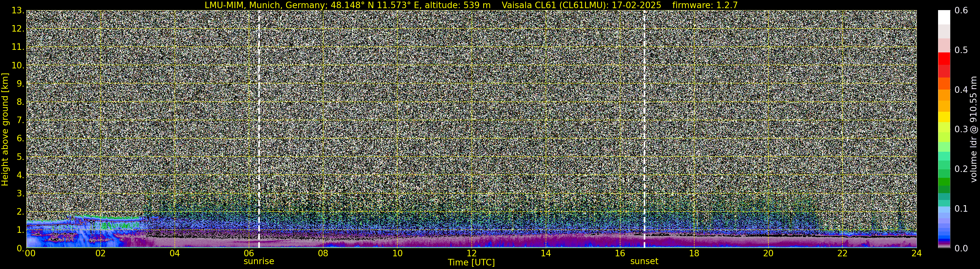Click the height axis tick label '13.'

point(18,11)
